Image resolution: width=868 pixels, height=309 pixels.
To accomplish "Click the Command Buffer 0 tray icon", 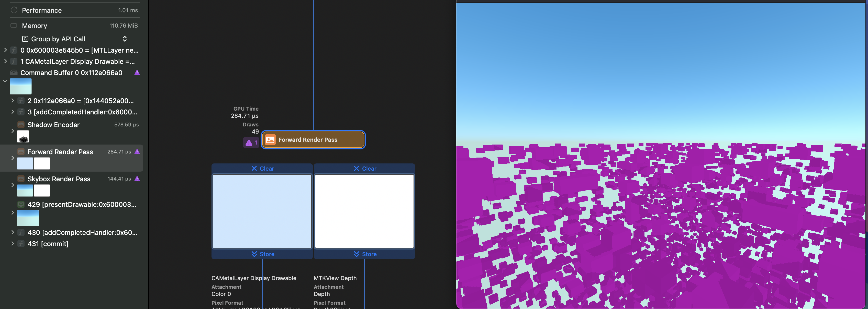I will [14, 73].
